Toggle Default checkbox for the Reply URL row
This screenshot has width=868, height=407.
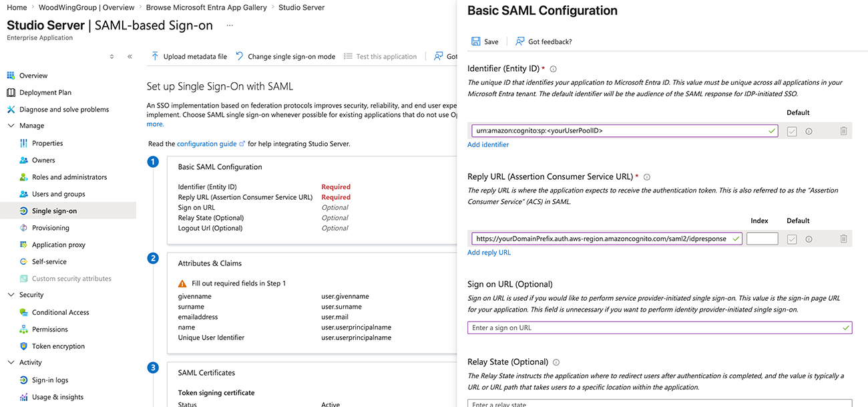[x=792, y=239]
